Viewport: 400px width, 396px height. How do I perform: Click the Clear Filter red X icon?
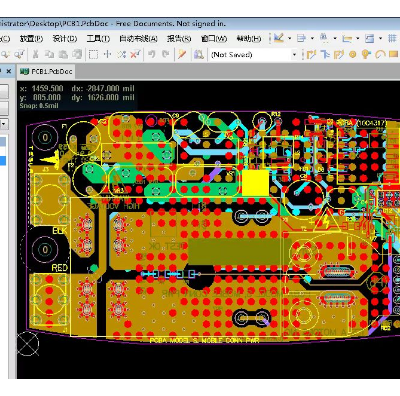135,54
